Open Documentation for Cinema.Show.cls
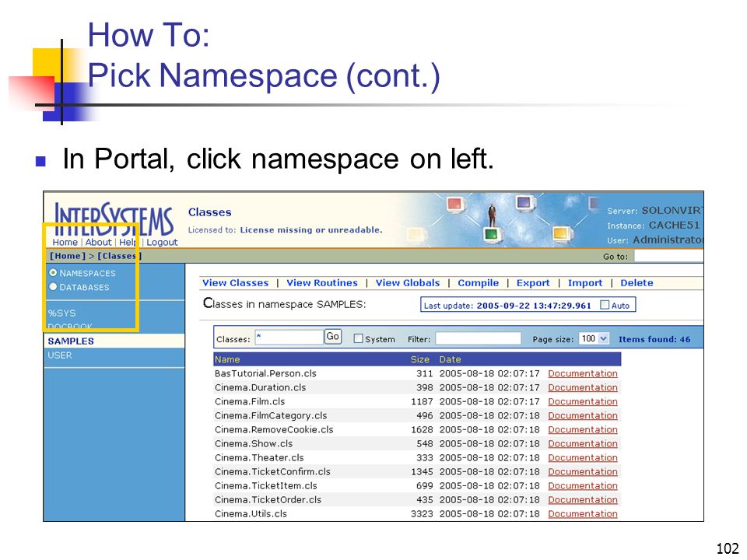Screen dimensions: 747x560 pyautogui.click(x=583, y=444)
